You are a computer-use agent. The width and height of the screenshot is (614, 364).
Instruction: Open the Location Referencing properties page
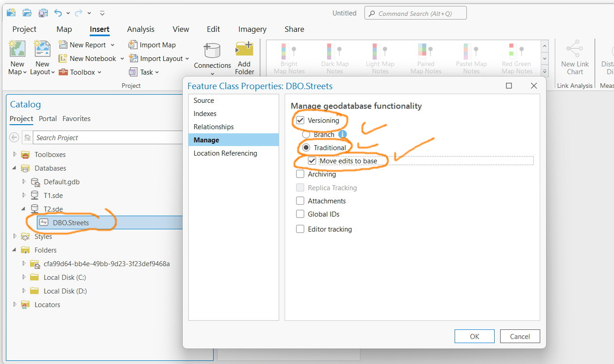(233, 153)
